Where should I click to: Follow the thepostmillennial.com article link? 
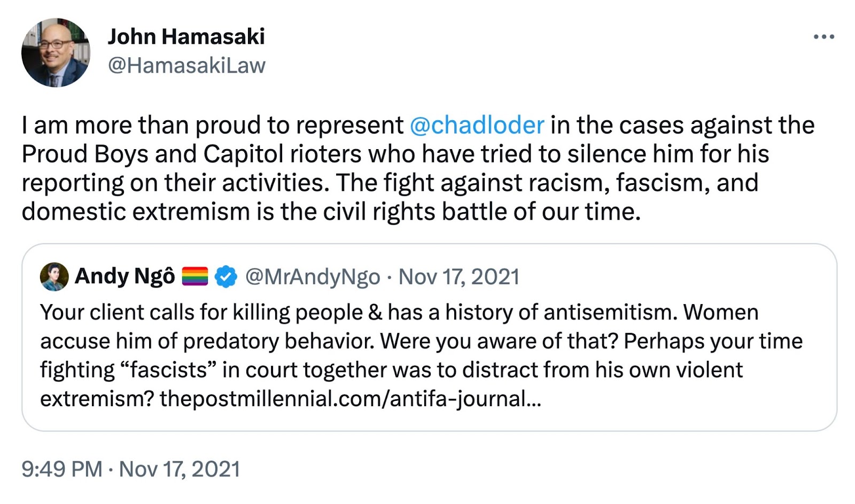[350, 399]
